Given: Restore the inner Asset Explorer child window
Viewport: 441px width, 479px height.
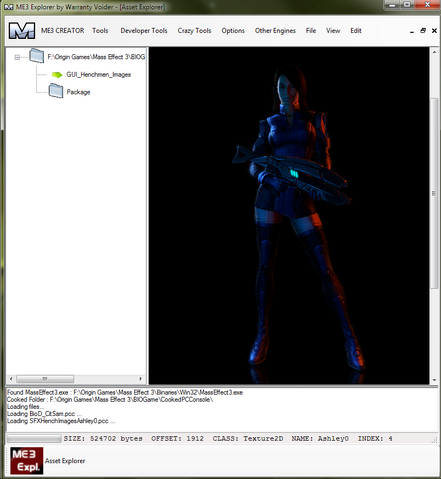Looking at the screenshot, I should 423,31.
